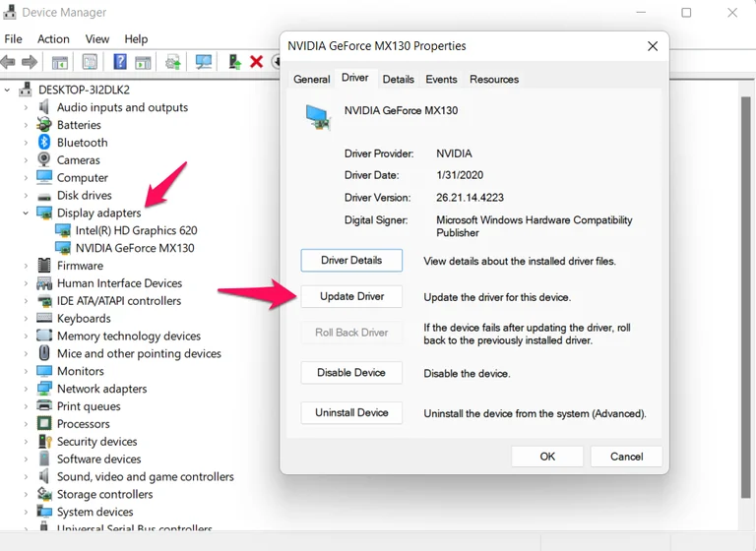Expand the System devices category
This screenshot has width=756, height=551.
[x=26, y=512]
